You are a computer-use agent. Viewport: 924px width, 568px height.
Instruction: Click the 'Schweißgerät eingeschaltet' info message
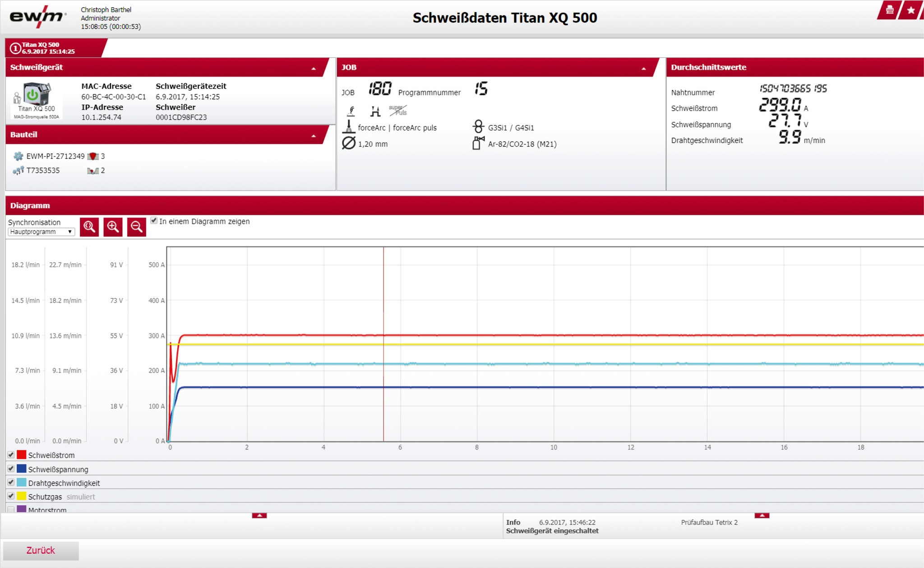(552, 531)
